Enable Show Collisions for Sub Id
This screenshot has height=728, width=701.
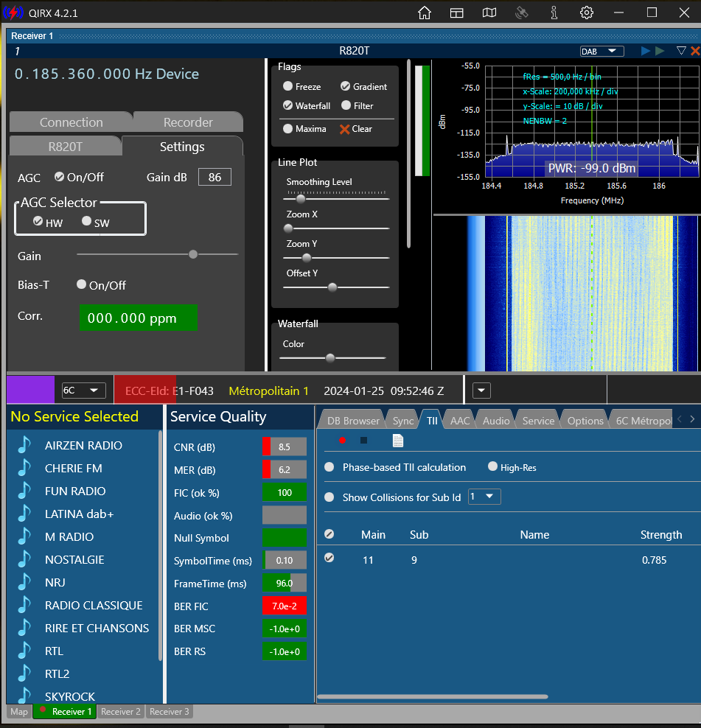point(329,497)
